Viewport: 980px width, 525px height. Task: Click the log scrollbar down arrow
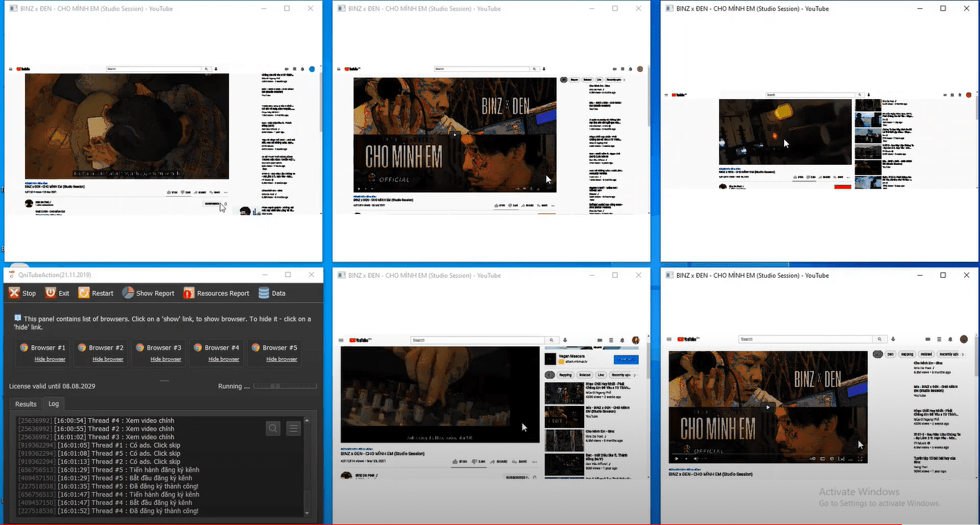point(307,513)
